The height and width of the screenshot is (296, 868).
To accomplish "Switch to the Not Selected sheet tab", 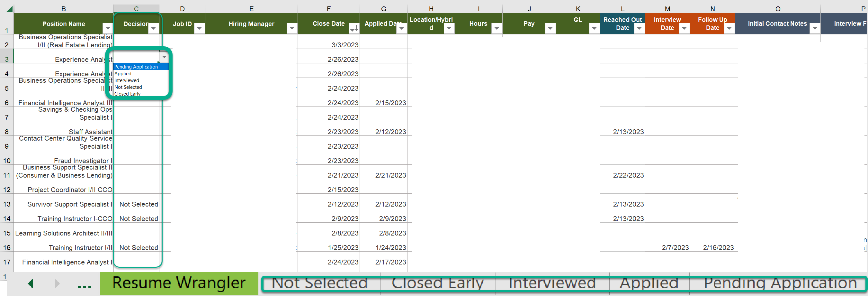I will [320, 283].
